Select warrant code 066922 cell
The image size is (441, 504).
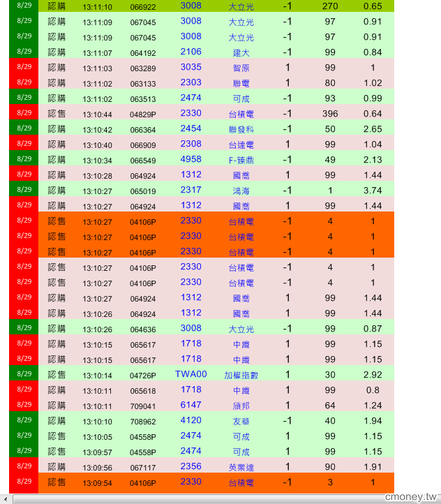pyautogui.click(x=143, y=7)
